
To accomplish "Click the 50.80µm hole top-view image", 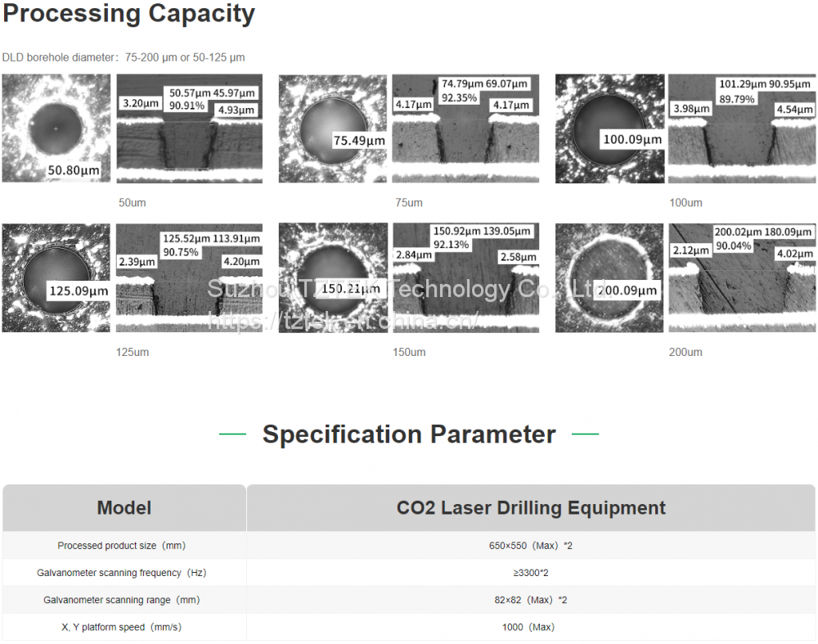I will 56,128.
